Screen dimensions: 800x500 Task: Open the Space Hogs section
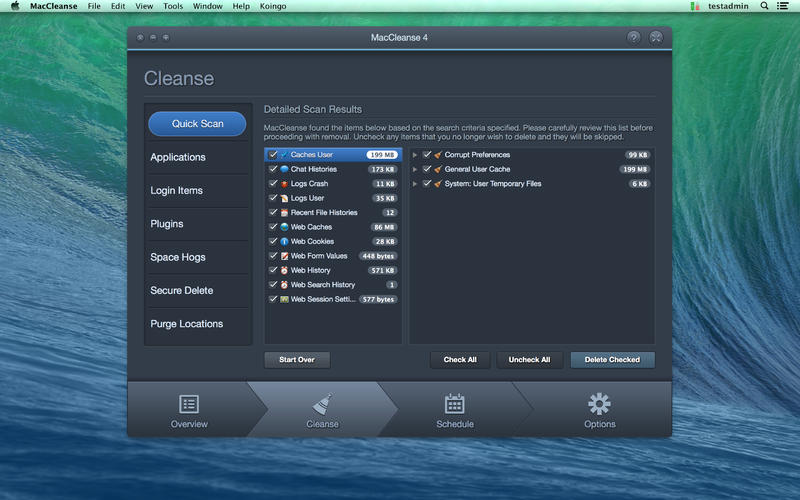point(198,257)
